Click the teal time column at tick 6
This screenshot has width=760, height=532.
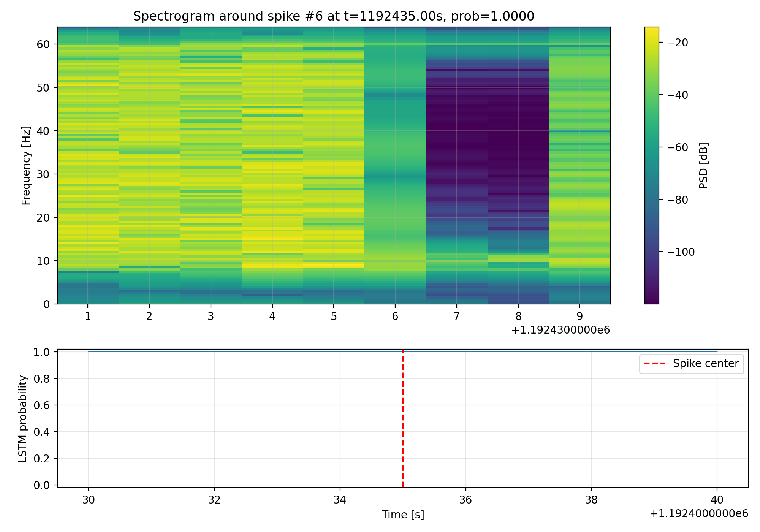[x=395, y=114]
